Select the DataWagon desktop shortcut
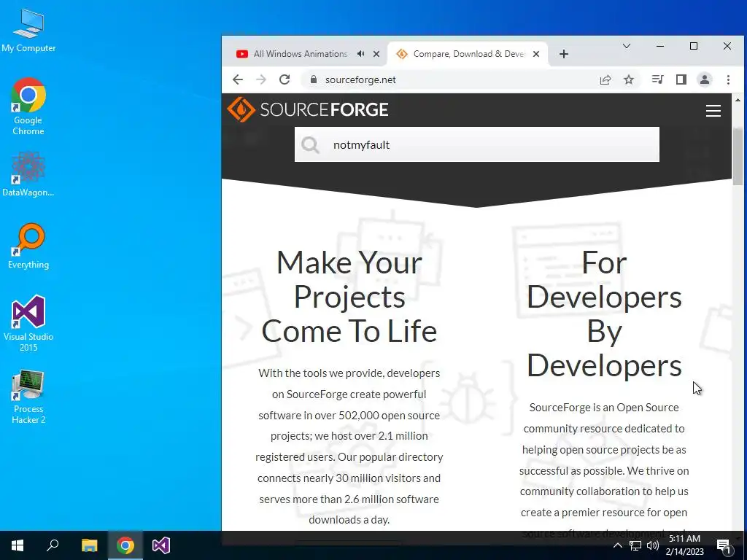 click(x=28, y=174)
